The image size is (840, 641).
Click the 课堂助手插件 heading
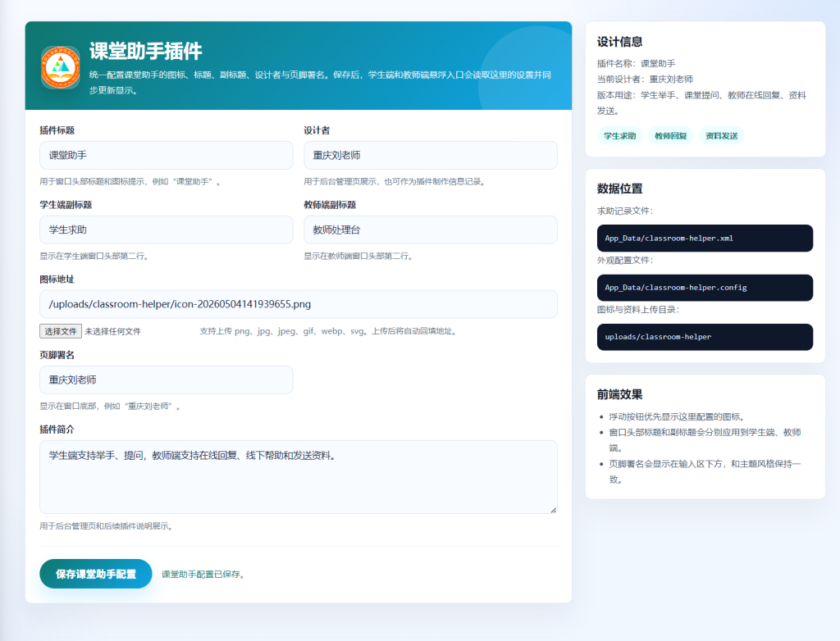tap(146, 51)
